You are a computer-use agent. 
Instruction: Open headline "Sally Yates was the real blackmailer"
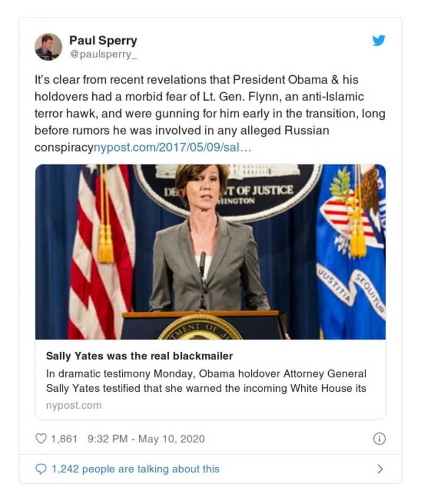(139, 356)
